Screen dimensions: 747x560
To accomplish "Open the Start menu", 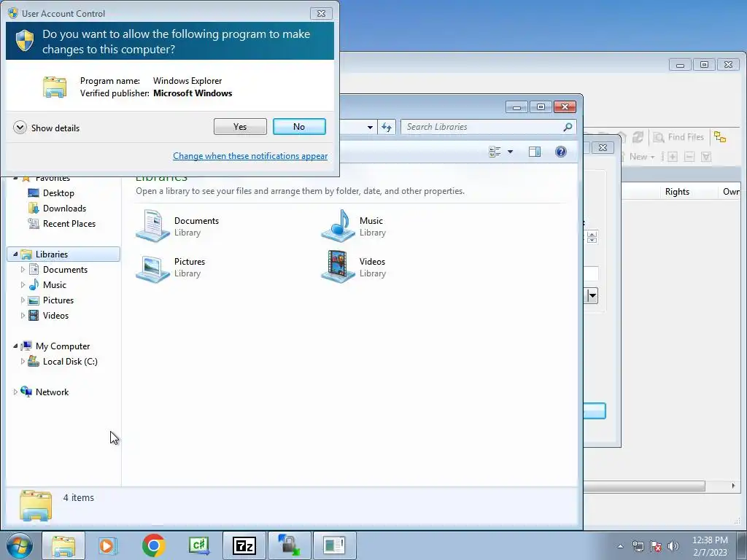I will 19,545.
